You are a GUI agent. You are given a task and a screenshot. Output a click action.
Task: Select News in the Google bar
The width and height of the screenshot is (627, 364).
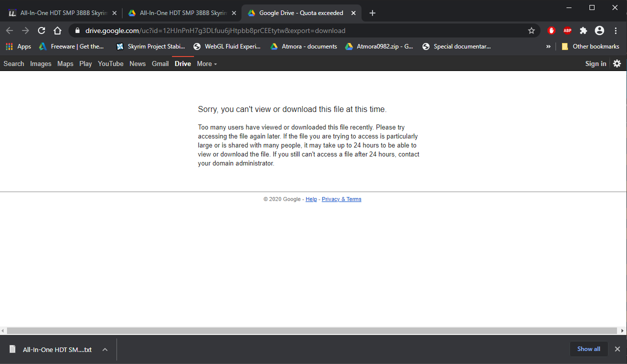(x=137, y=63)
